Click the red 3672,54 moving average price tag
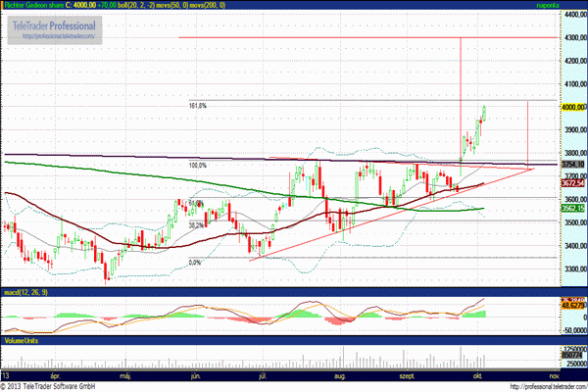588x392 pixels. click(573, 183)
